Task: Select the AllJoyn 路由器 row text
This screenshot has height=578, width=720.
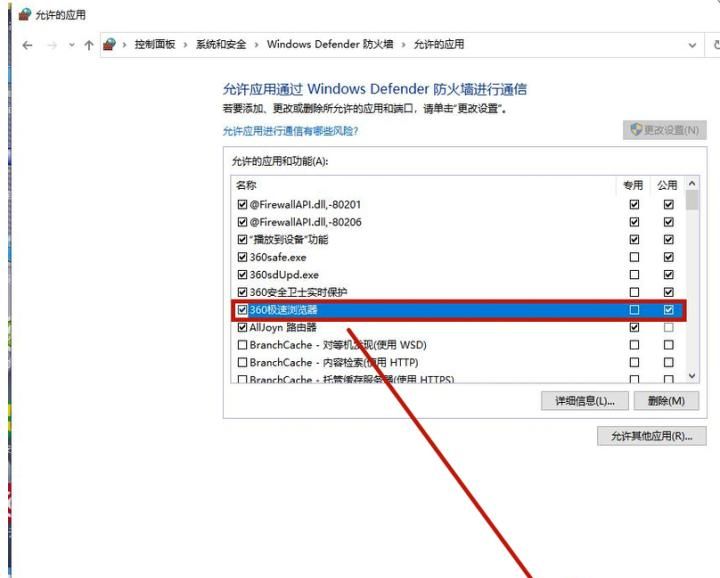Action: 283,327
